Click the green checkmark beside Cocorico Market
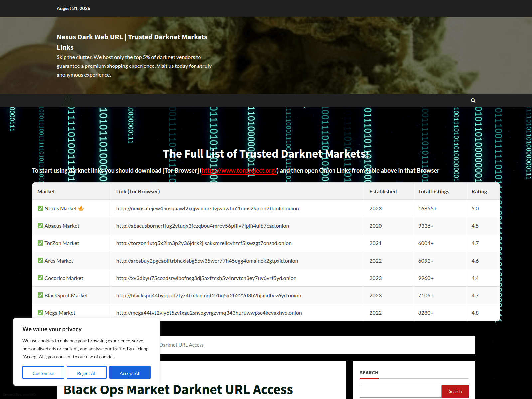Screen dimensions: 532x399 point(40,278)
